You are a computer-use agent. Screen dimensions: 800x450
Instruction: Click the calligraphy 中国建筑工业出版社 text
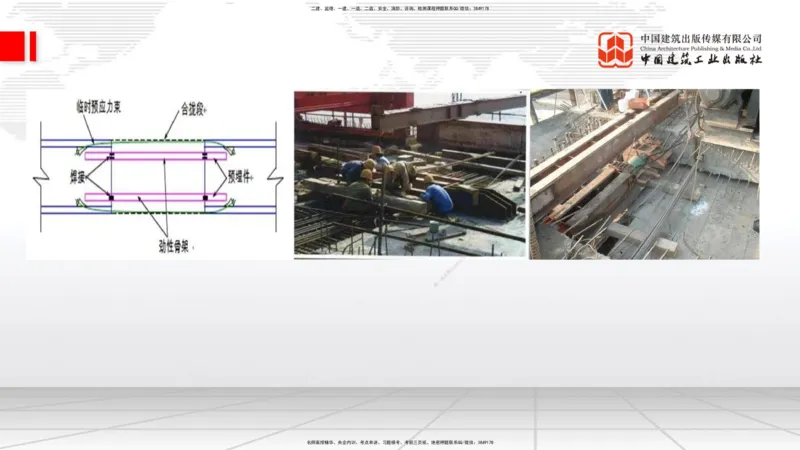point(701,60)
